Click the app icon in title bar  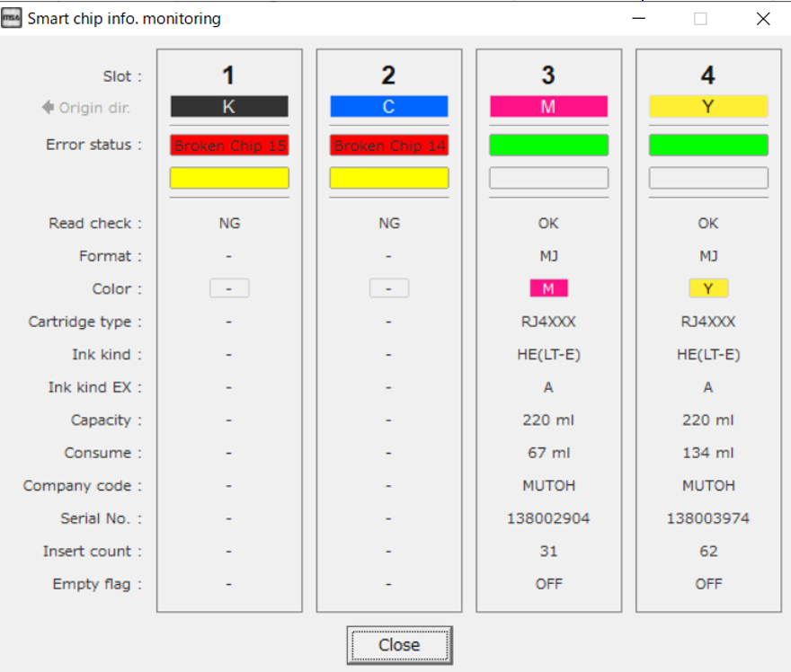[13, 19]
